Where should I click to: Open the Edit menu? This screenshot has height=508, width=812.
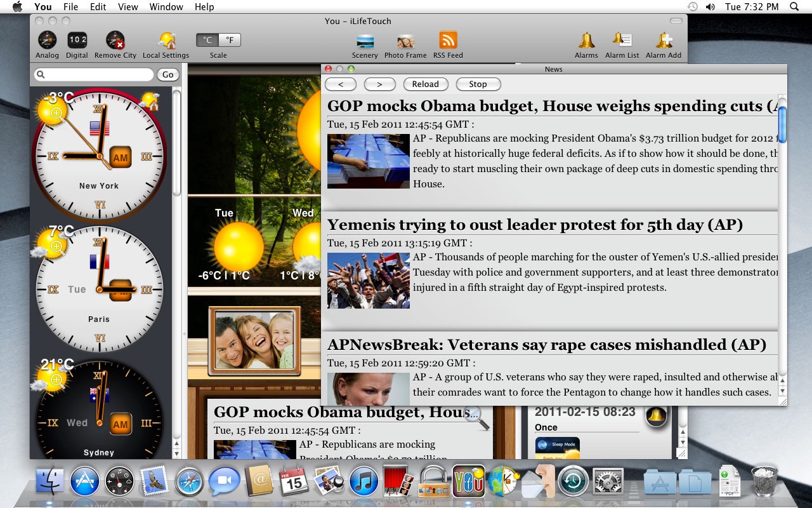point(98,7)
